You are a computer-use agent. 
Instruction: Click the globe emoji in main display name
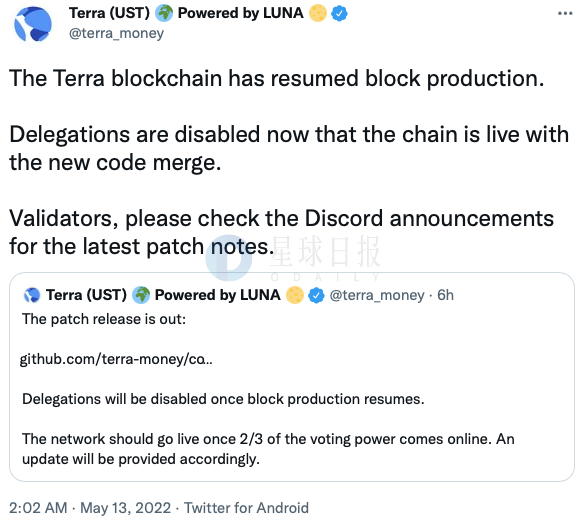click(x=164, y=13)
